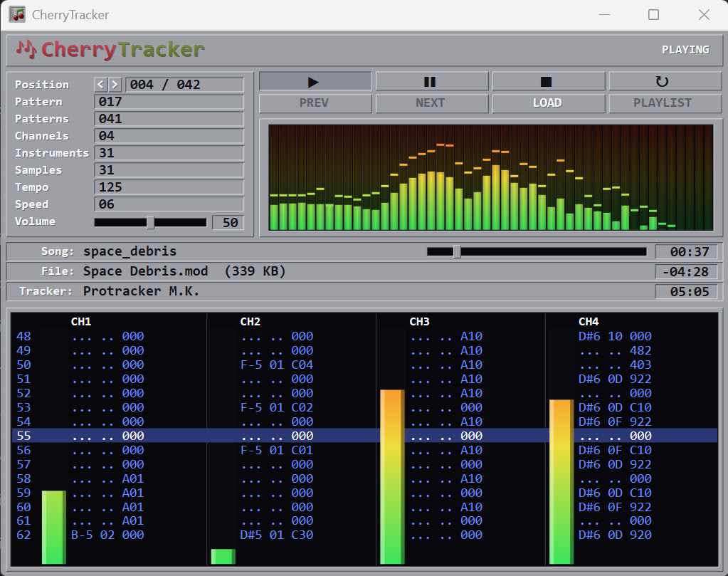Skip to next song with NEXT

(x=432, y=103)
